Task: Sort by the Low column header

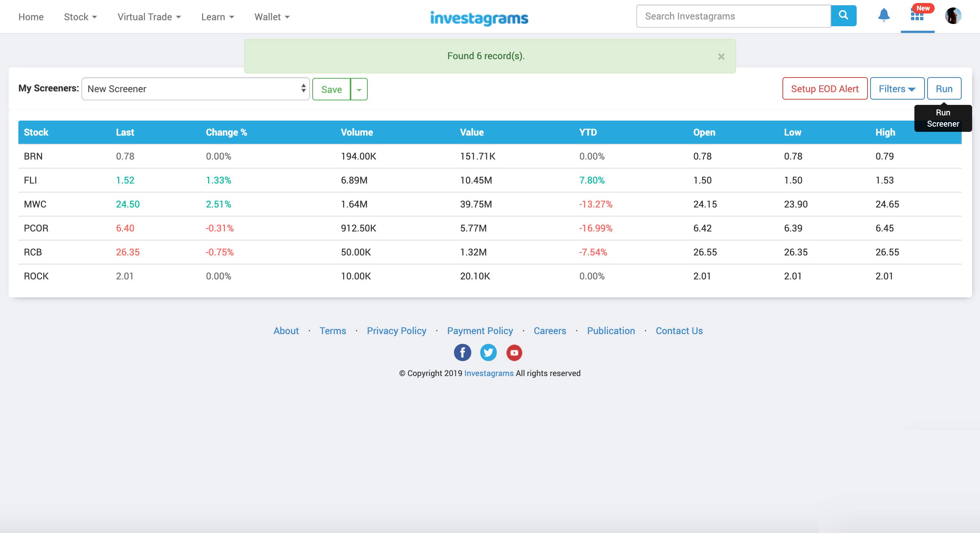Action: 793,132
